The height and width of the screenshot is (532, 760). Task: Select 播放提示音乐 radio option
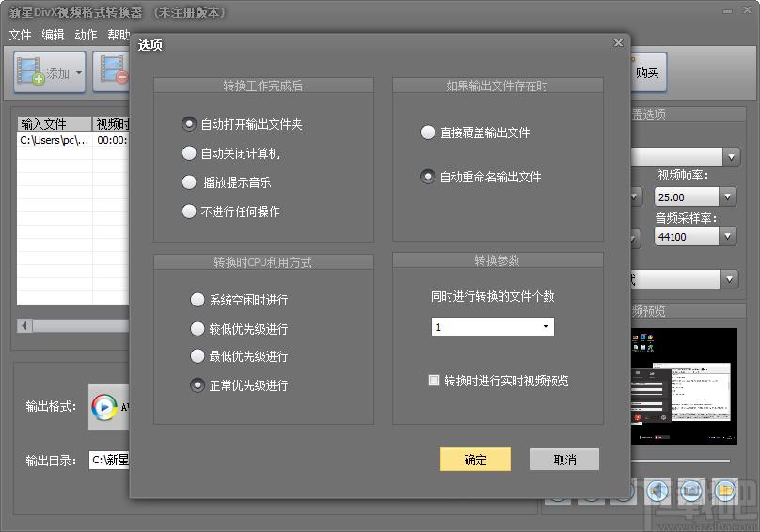point(188,182)
